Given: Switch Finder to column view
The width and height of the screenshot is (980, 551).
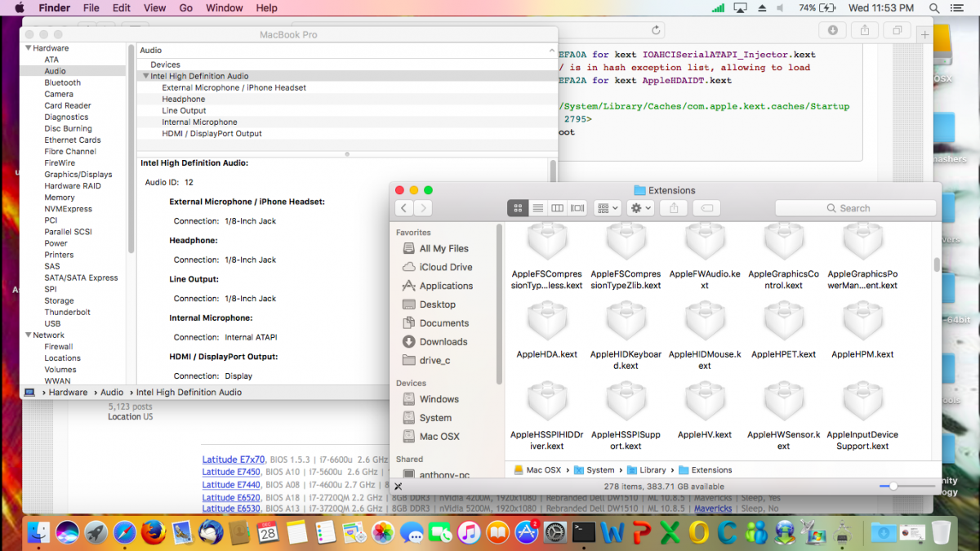Looking at the screenshot, I should (557, 208).
